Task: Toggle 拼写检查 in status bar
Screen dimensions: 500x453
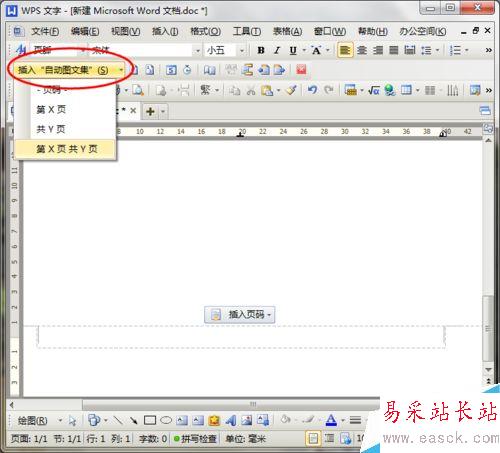Action: coord(195,439)
